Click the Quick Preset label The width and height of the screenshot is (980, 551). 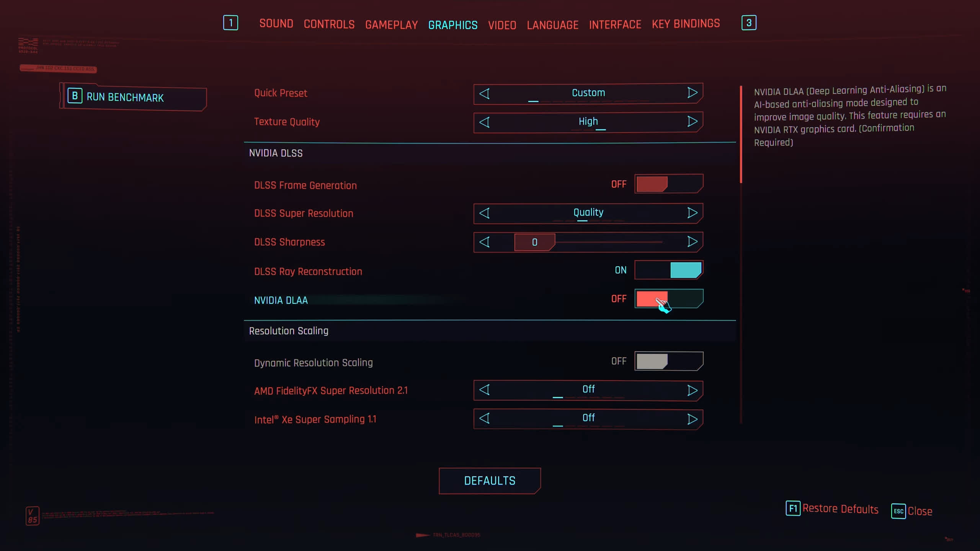pos(281,93)
